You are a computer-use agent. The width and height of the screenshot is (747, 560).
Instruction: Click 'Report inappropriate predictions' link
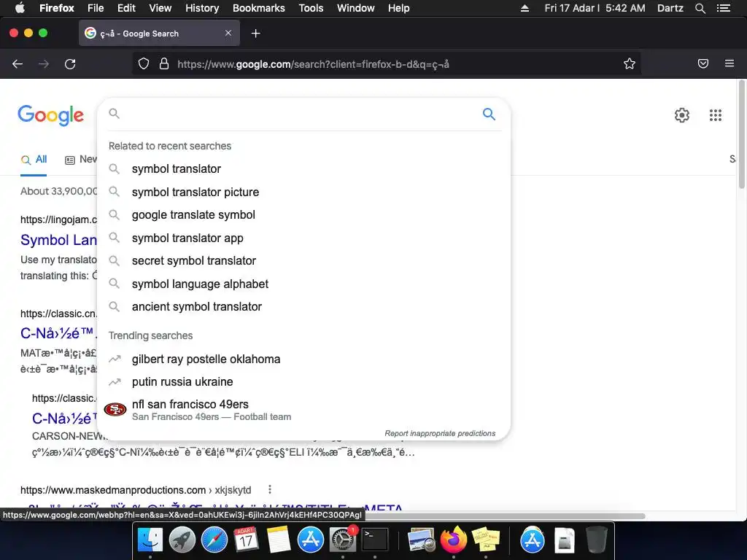pos(440,433)
